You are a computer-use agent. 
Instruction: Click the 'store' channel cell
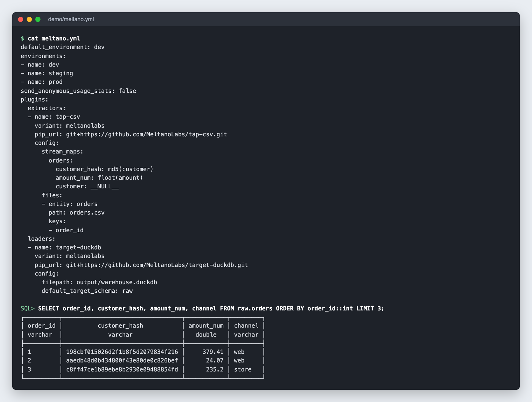243,370
